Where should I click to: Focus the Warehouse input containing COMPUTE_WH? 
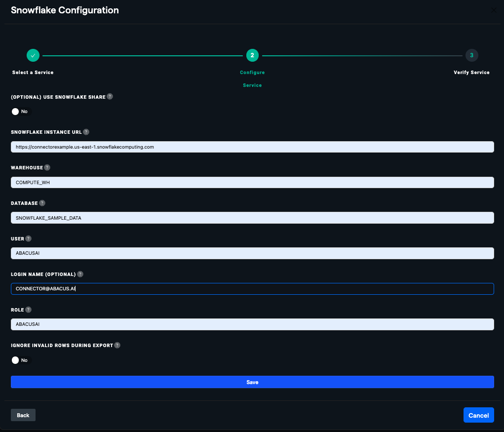[x=252, y=182]
